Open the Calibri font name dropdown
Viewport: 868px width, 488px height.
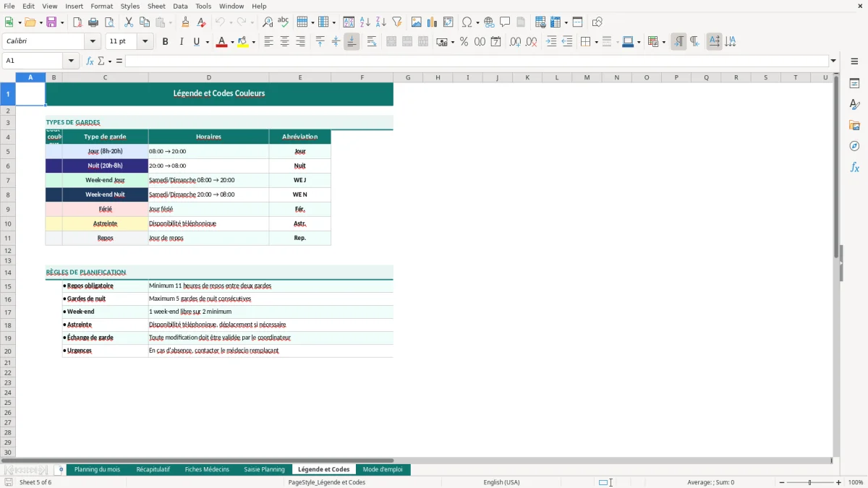point(93,42)
